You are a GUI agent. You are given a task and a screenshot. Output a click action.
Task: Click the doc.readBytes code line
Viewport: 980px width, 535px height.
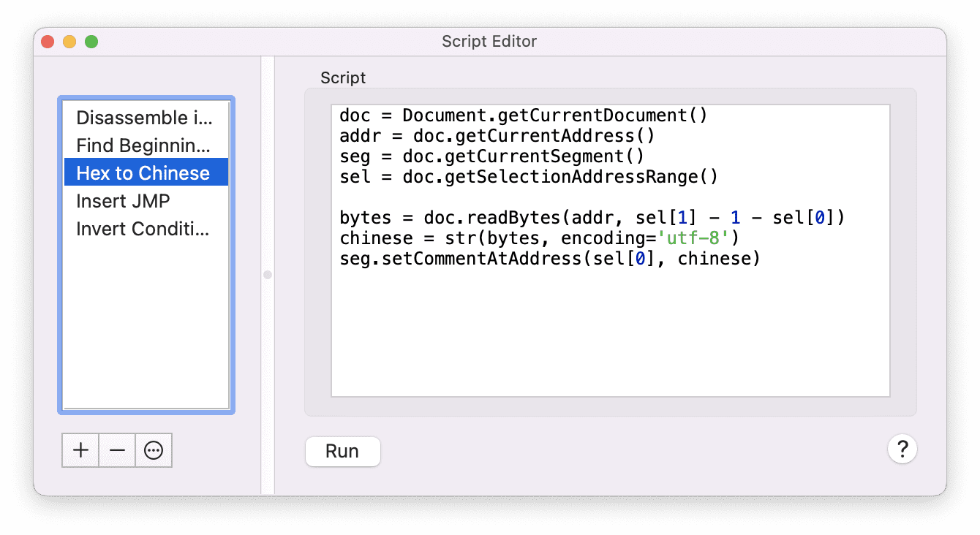point(592,218)
